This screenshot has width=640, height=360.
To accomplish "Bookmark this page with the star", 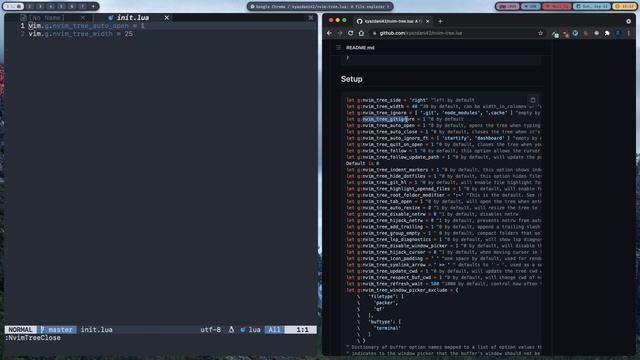I will click(540, 33).
